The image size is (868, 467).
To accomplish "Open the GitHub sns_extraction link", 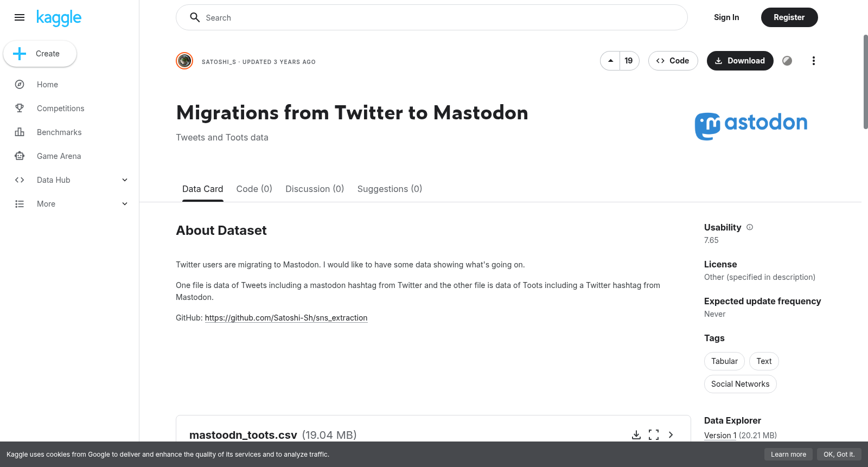I will click(286, 318).
